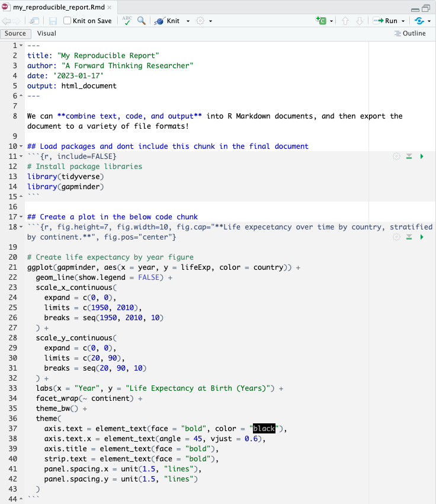Open the Knit dropdown arrow
Viewport: 436px width, 504px height.
pos(188,21)
